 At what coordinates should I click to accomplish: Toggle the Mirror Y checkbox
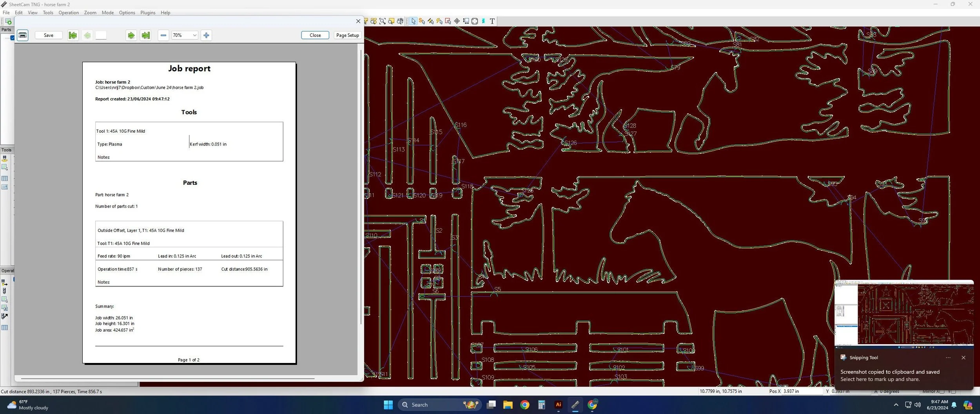point(953,391)
